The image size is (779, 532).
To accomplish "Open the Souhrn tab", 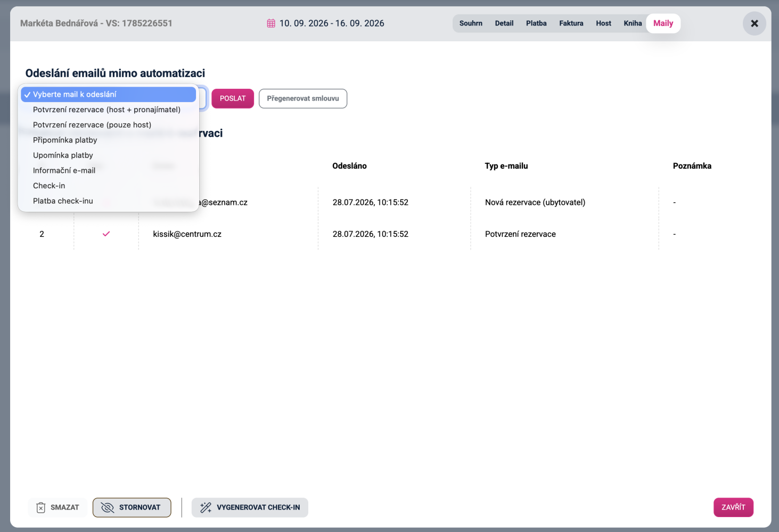I will click(471, 23).
